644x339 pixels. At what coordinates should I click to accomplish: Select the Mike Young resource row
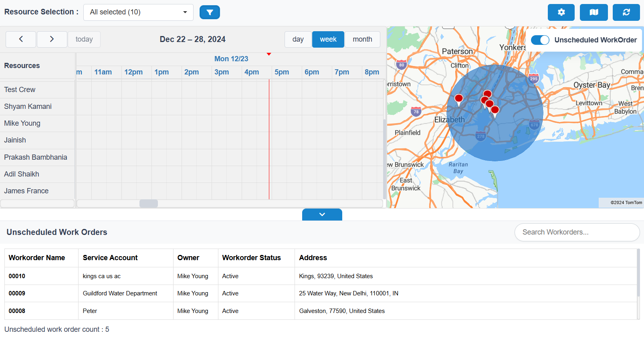pos(37,123)
